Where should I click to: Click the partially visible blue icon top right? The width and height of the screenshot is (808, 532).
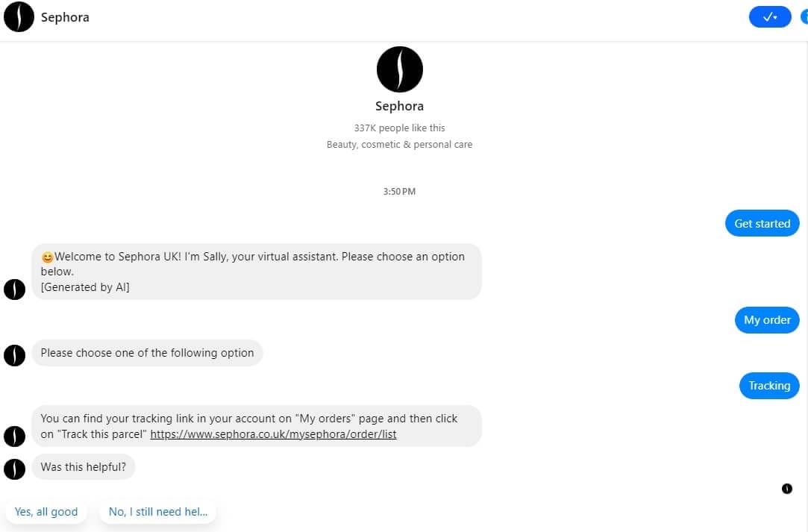pos(804,16)
